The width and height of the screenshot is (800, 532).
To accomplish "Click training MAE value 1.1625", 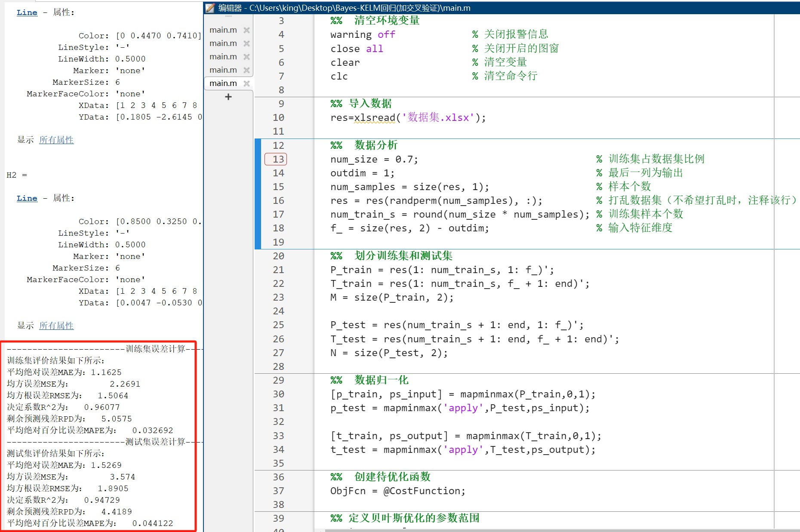I will pyautogui.click(x=106, y=372).
